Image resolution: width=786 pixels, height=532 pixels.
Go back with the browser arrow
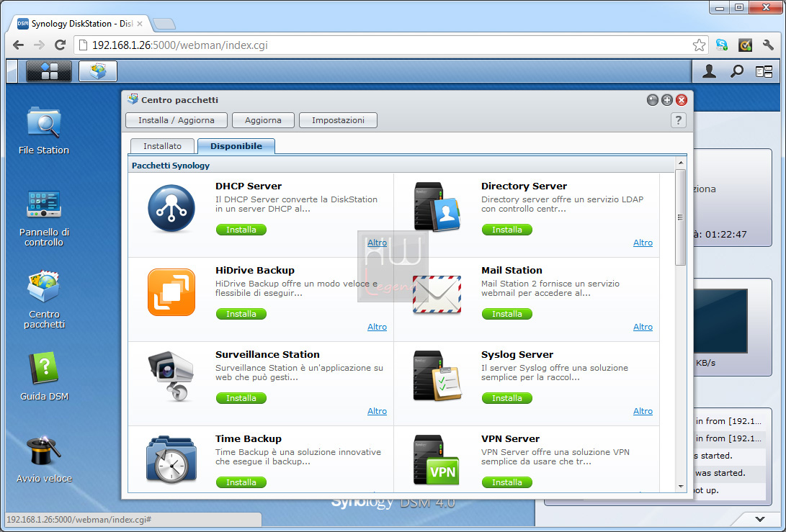click(18, 45)
